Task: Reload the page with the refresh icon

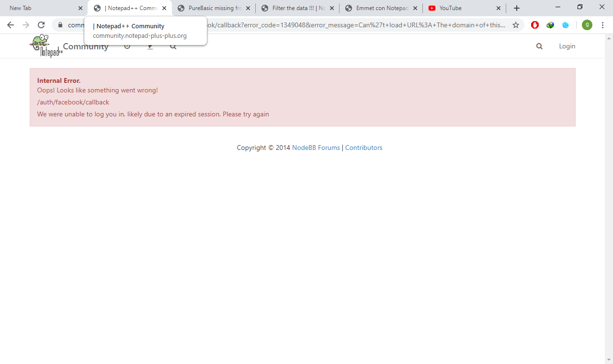Action: (x=41, y=25)
